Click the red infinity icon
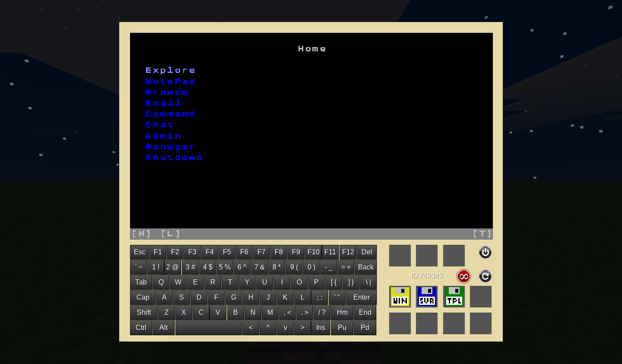The width and height of the screenshot is (622, 364). click(x=463, y=276)
